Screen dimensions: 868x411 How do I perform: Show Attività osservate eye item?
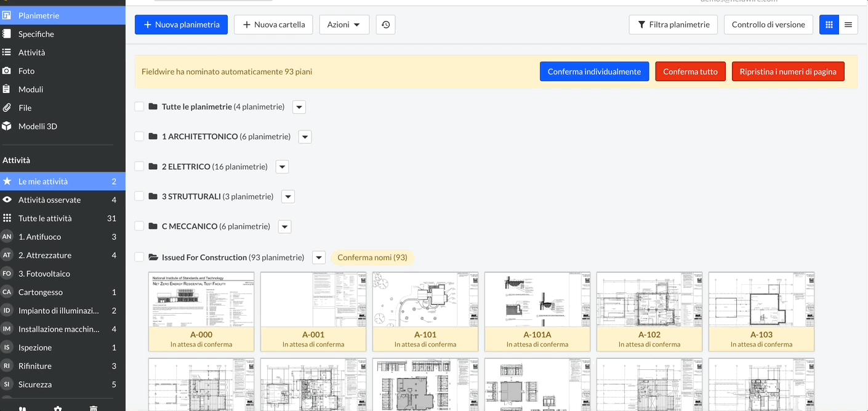tap(49, 200)
